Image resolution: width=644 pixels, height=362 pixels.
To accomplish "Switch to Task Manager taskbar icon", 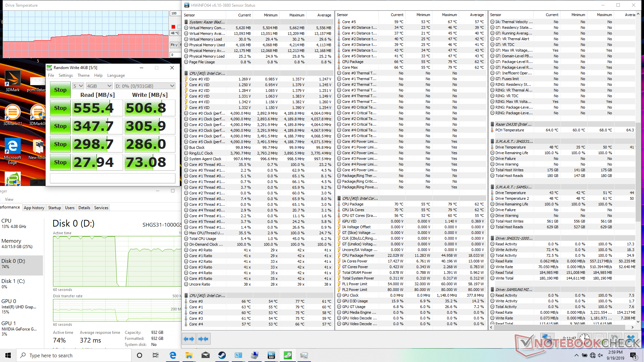I will tap(304, 355).
